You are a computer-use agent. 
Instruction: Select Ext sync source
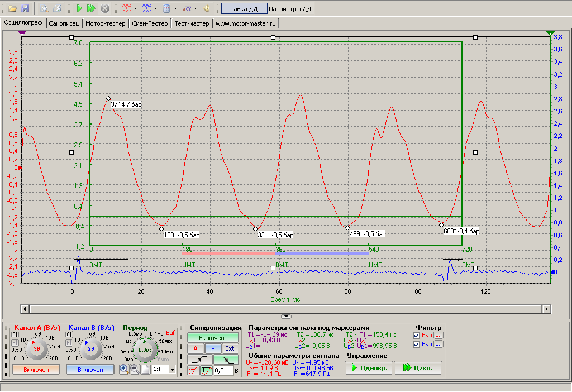point(230,348)
